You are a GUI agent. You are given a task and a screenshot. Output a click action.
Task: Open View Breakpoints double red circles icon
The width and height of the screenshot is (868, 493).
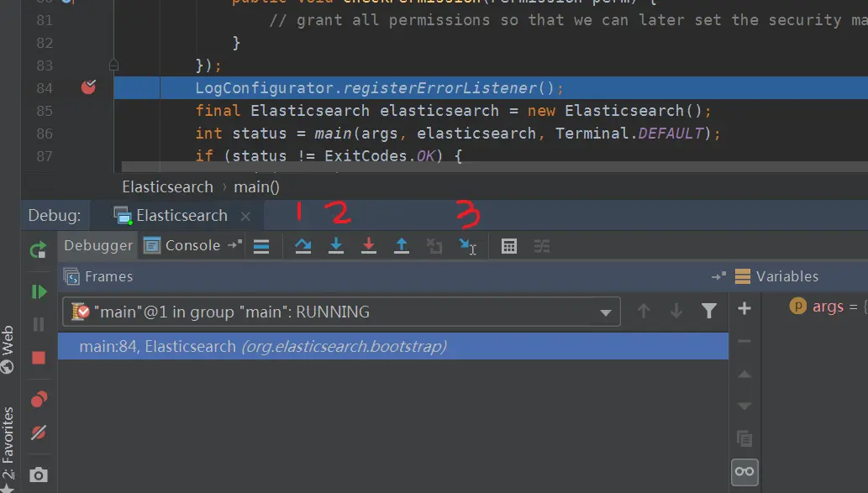click(39, 399)
